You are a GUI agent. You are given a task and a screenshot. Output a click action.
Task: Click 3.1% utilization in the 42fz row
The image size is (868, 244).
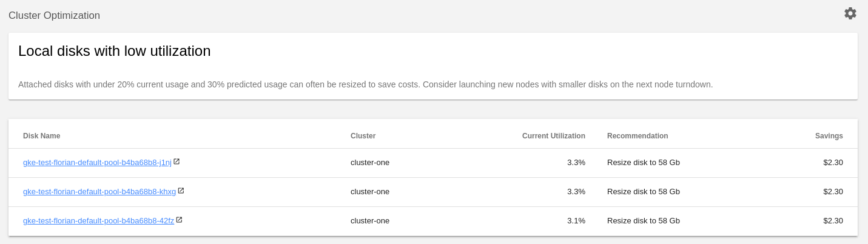pos(576,221)
